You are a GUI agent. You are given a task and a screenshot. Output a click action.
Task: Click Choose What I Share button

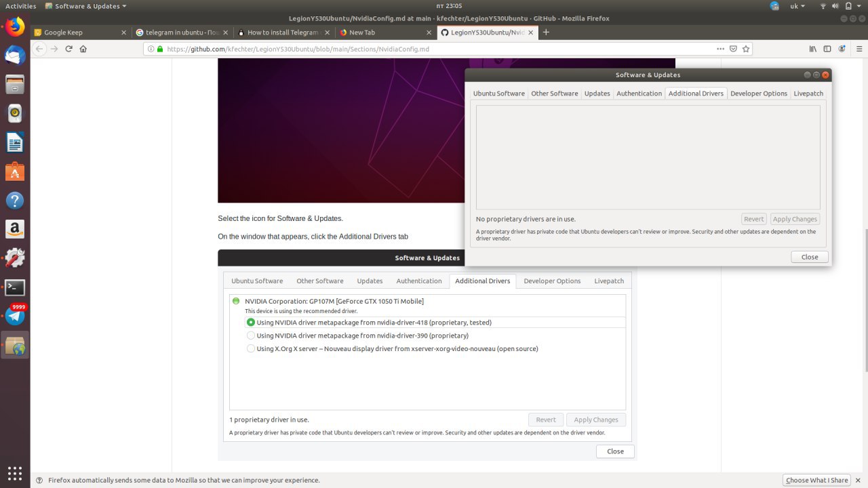coord(816,480)
